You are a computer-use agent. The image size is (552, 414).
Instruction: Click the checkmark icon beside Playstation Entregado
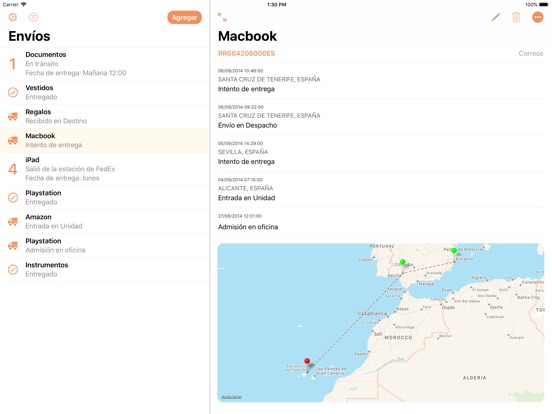coord(13,198)
